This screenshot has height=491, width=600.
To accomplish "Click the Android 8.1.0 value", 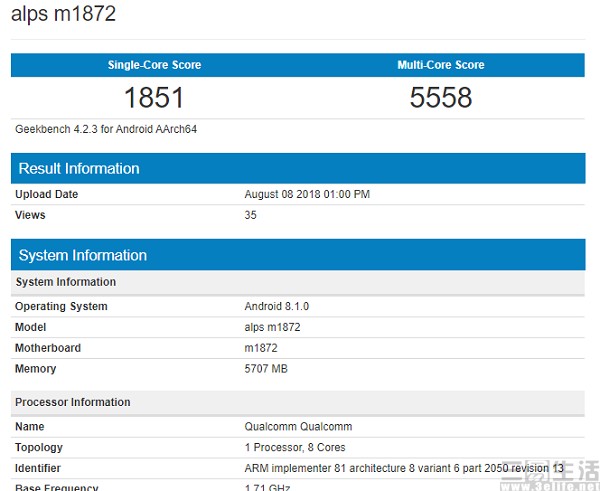I will [x=275, y=306].
